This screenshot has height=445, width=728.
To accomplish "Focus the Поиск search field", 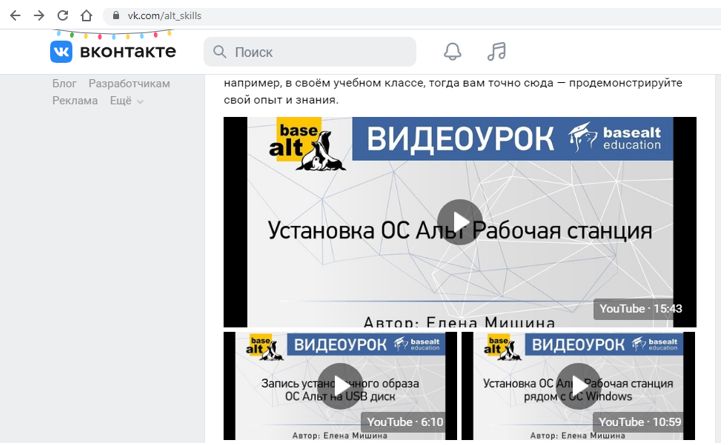I will (310, 52).
